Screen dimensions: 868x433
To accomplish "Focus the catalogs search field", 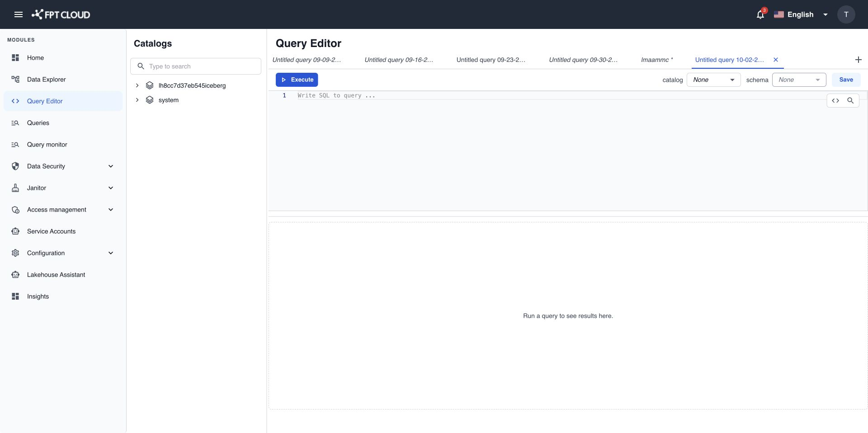I will tap(196, 66).
